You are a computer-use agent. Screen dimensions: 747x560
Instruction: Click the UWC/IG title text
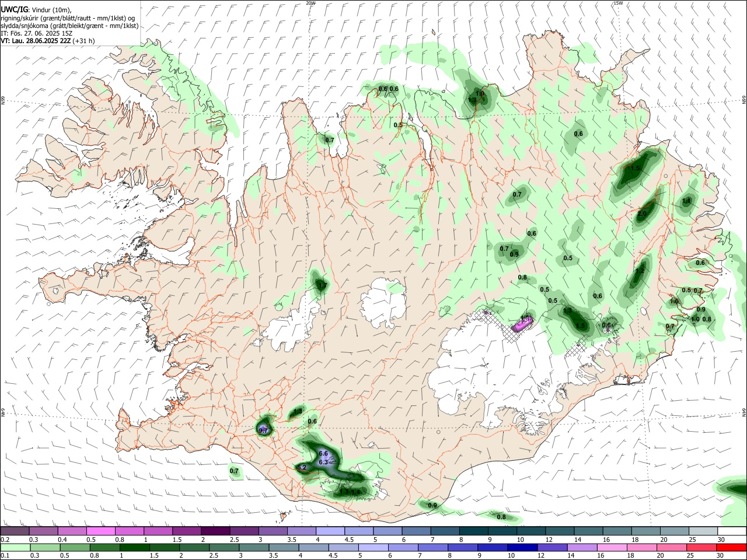[x=13, y=10]
